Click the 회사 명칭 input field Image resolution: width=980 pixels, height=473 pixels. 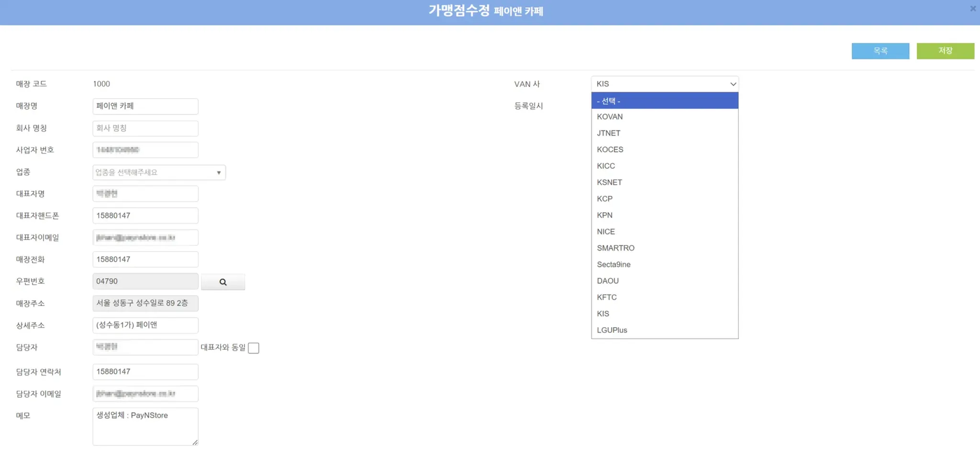click(145, 128)
